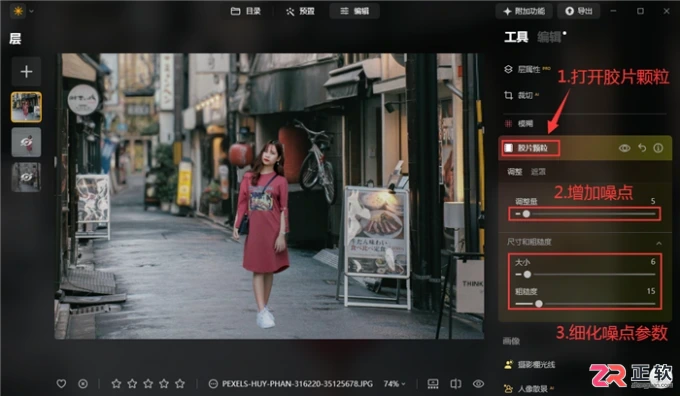The height and width of the screenshot is (396, 680).
Task: Enable before/after compare view
Action: pos(456,383)
